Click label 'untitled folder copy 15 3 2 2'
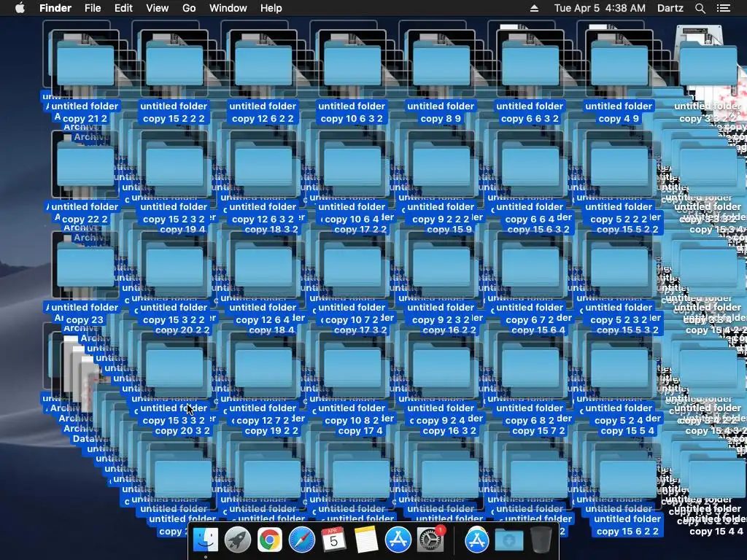The image size is (747, 560). pyautogui.click(x=174, y=314)
